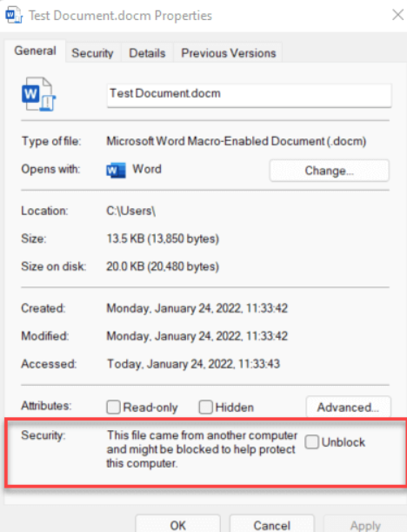Viewport: 407px width, 532px height.
Task: Click the Word app icon beside Opens with
Action: [116, 170]
